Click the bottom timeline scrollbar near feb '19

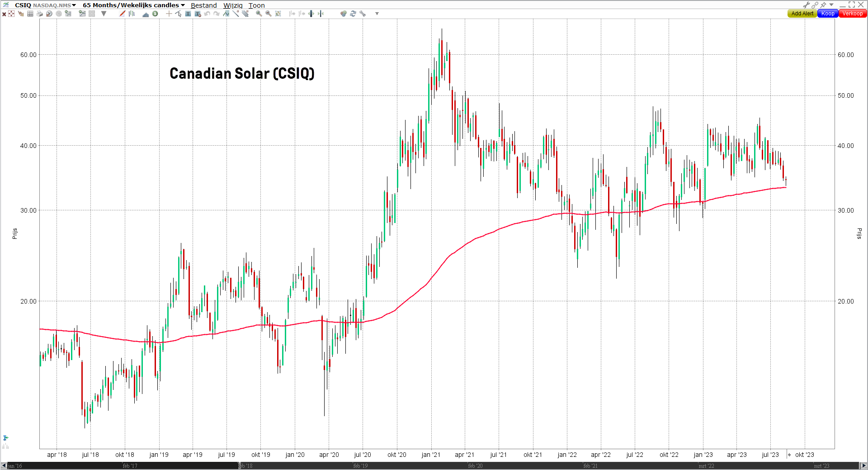coord(360,465)
